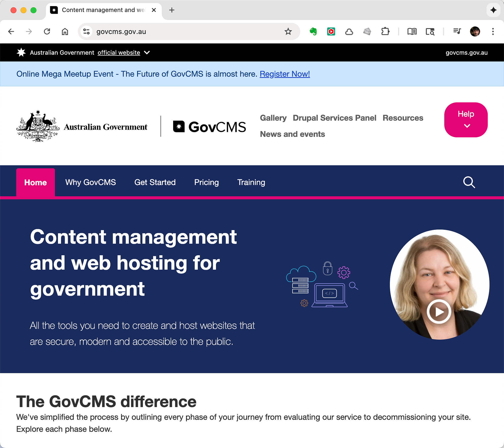Click the browser back arrow
Screen dimensions: 504x448
click(11, 31)
